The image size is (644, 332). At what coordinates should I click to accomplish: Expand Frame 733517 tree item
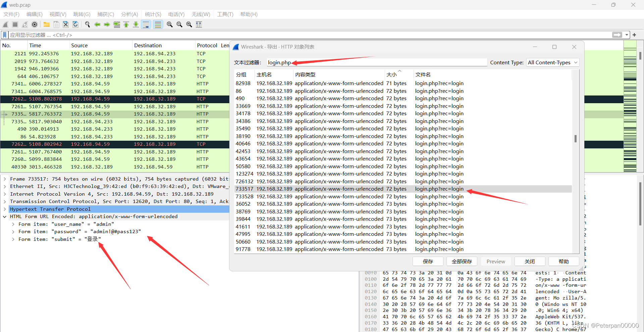coord(5,179)
